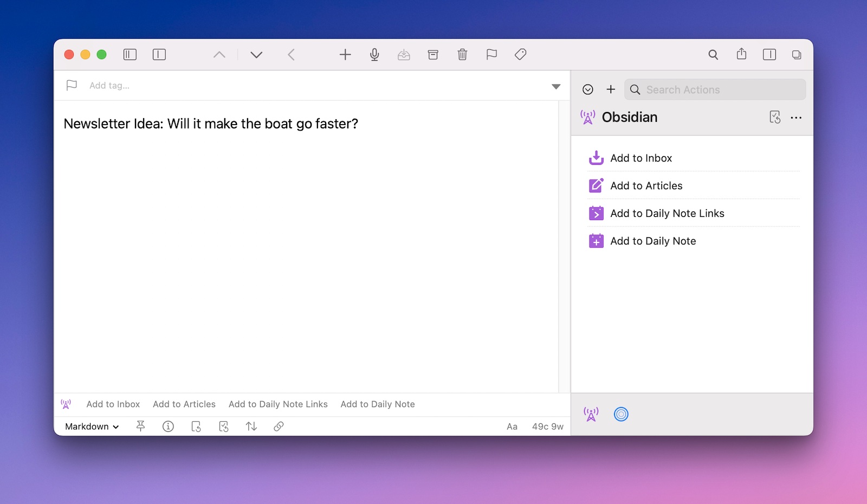Screen dimensions: 867x504
Task: Expand the tag area disclosure triangle
Action: coord(556,86)
